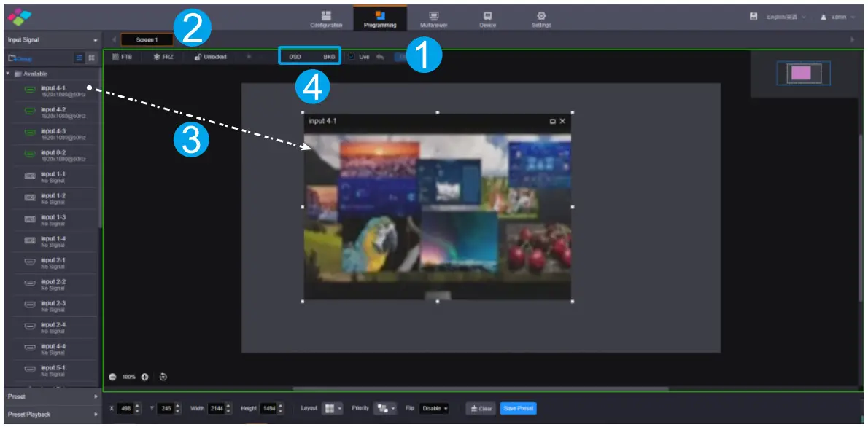Open the Settings tab
The image size is (868, 427).
[x=540, y=19]
